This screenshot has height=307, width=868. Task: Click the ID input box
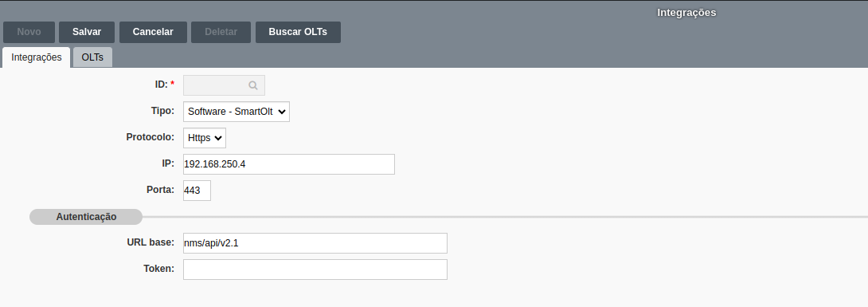(225, 85)
